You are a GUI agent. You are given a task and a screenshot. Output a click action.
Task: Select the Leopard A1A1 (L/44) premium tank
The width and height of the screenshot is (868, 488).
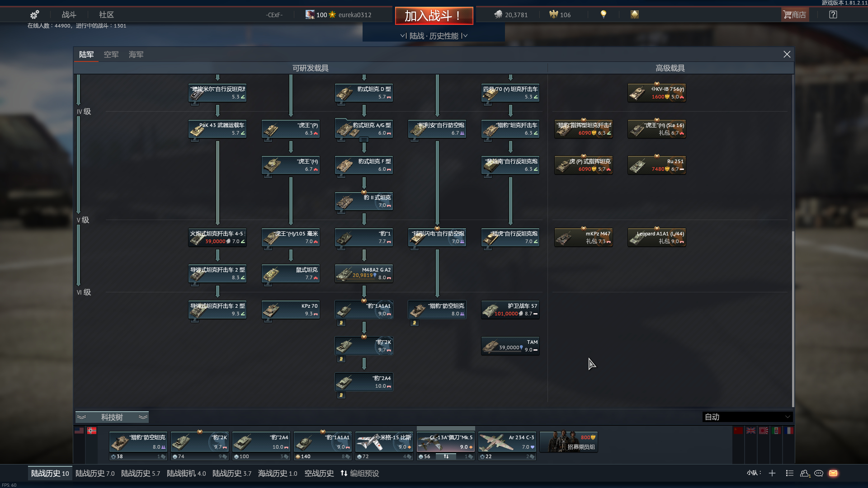tap(657, 237)
